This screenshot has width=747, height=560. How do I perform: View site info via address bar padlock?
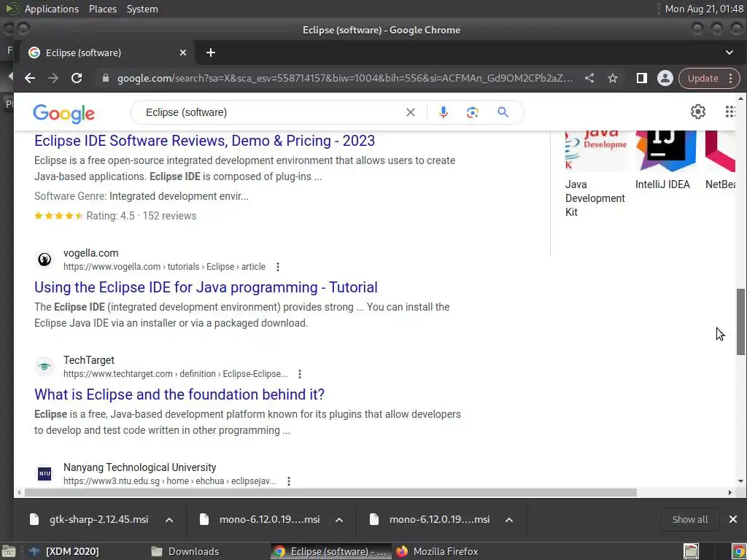coord(106,78)
